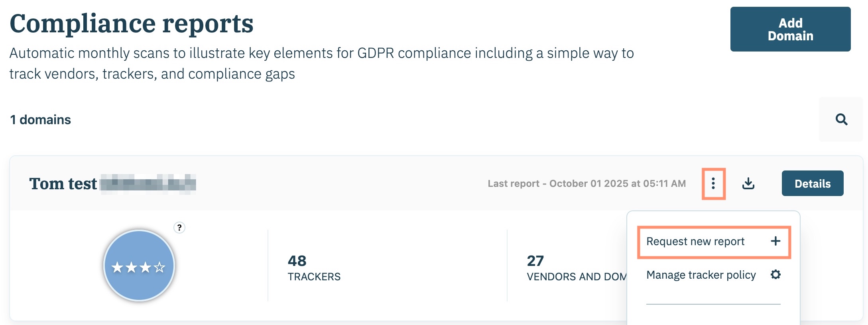Image resolution: width=868 pixels, height=325 pixels.
Task: Click the question mark help icon
Action: tap(179, 228)
